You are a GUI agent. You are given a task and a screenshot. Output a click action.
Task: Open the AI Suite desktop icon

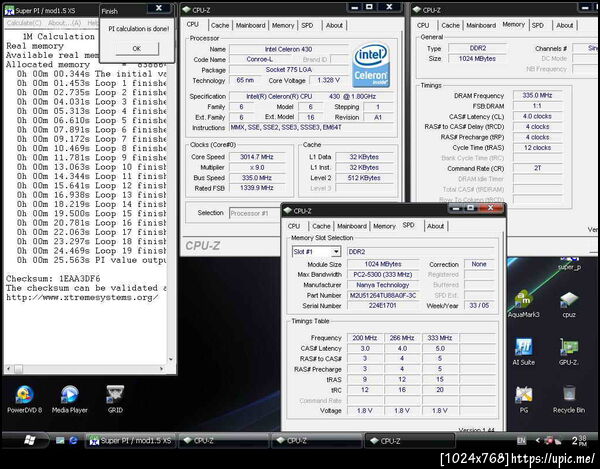pos(523,351)
